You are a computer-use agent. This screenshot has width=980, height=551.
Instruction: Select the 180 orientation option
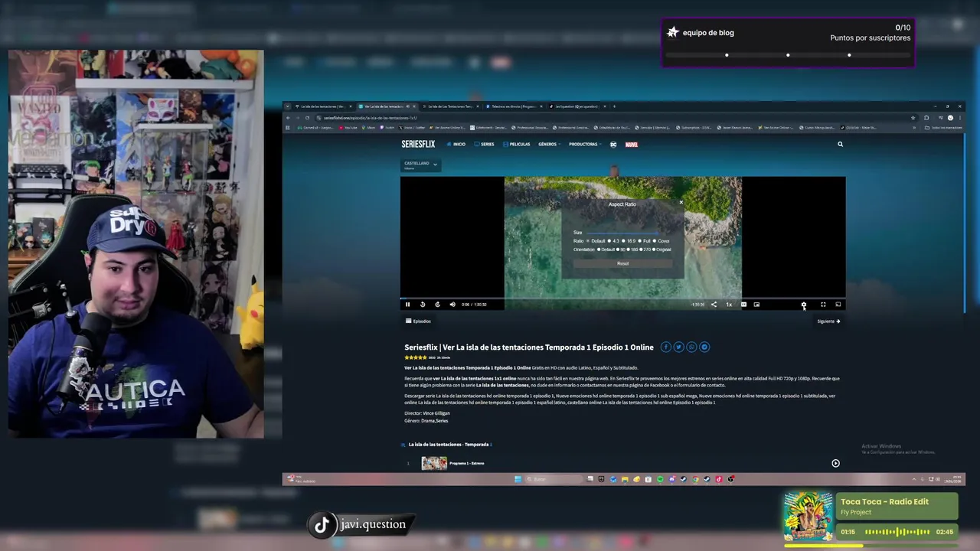coord(629,249)
